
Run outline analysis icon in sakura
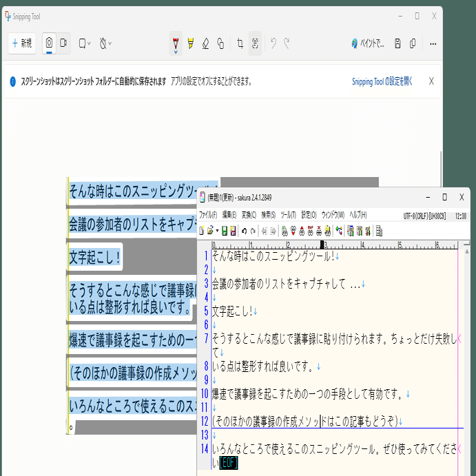tap(339, 231)
